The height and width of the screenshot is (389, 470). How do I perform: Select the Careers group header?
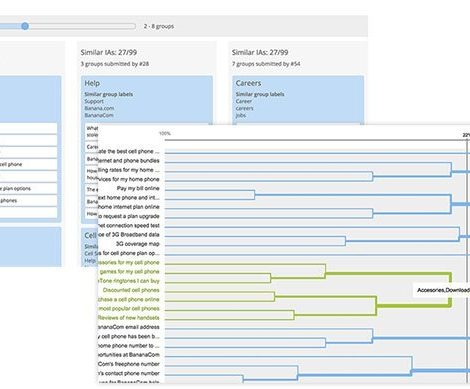pyautogui.click(x=248, y=83)
